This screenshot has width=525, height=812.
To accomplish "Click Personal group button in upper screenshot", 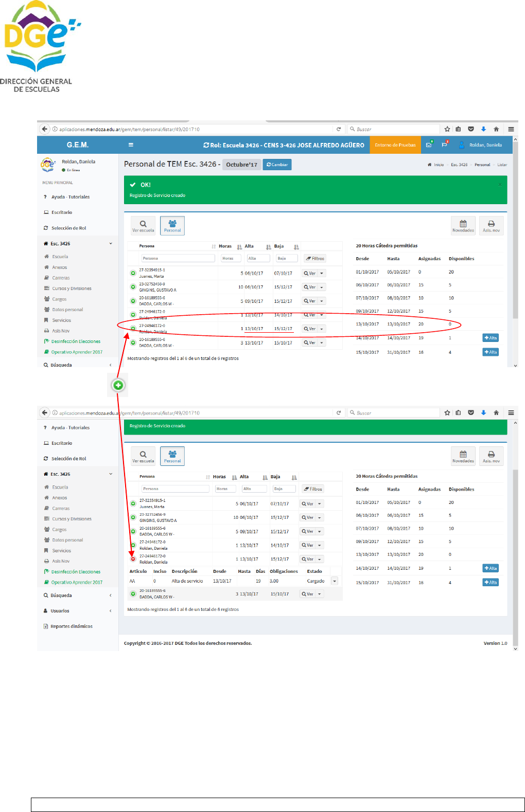I will coord(172,226).
